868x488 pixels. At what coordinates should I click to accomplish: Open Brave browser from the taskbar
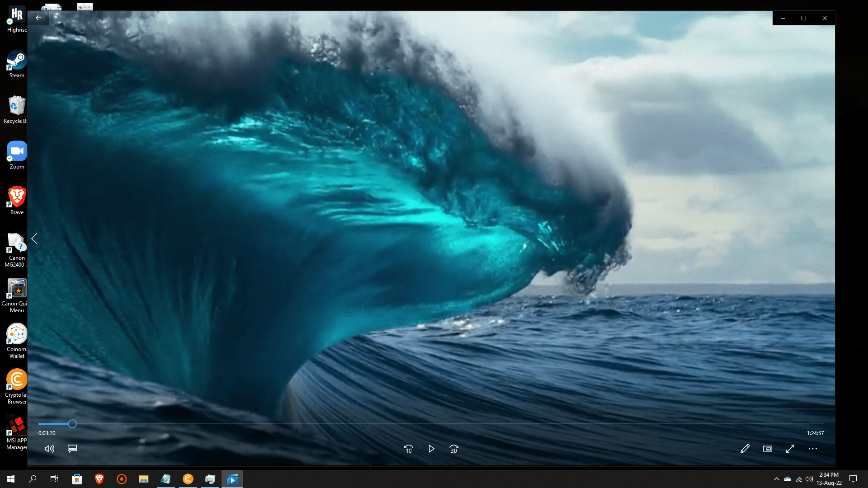tap(99, 479)
